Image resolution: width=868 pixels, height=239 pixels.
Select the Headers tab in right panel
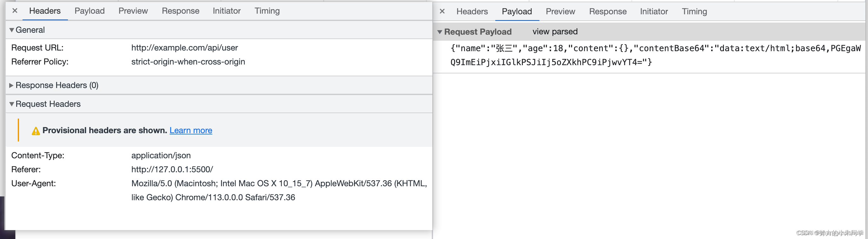pos(472,11)
